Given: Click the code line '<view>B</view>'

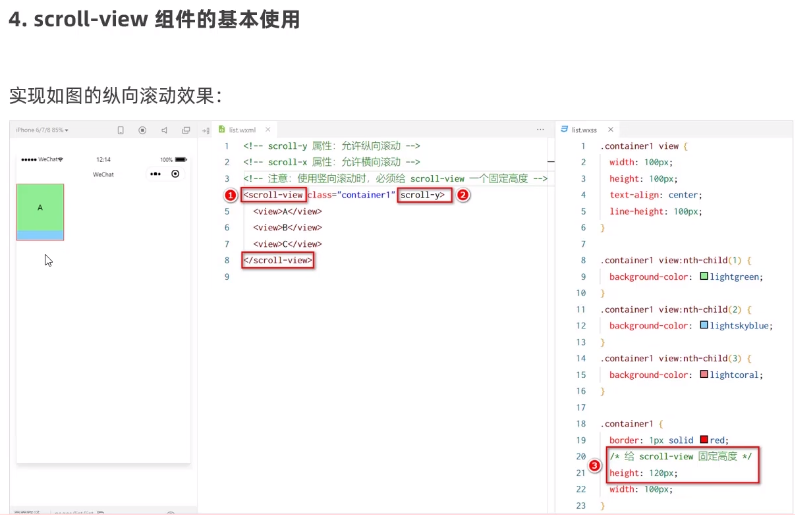Looking at the screenshot, I should coord(287,228).
